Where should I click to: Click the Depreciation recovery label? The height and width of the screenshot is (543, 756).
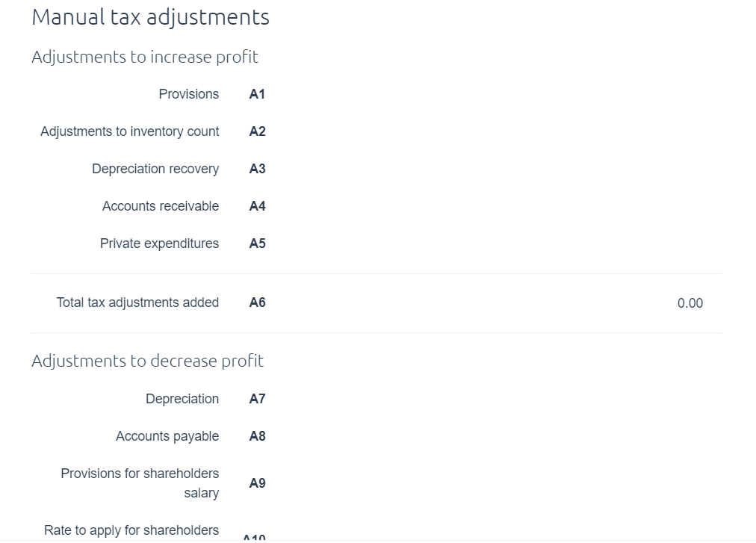tap(155, 169)
